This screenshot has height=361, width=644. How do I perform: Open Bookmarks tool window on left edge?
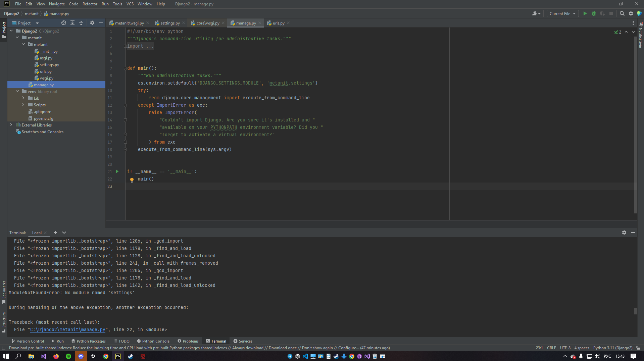click(x=4, y=292)
